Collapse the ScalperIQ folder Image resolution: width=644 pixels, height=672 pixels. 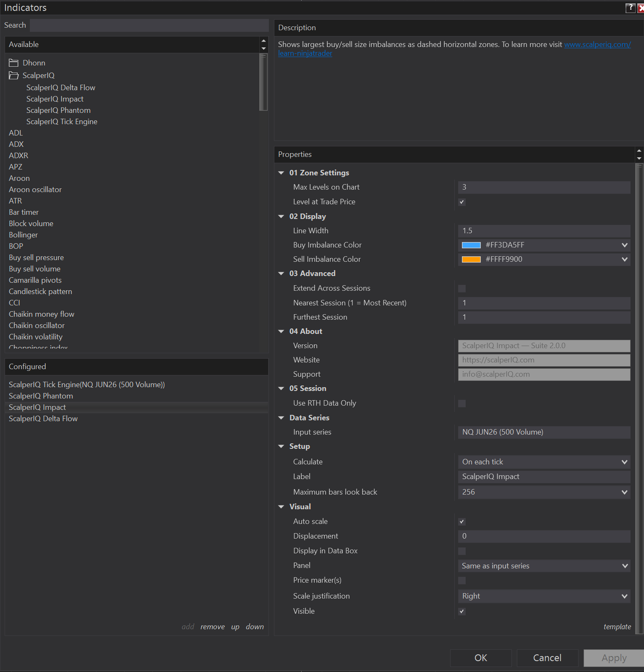pos(14,76)
